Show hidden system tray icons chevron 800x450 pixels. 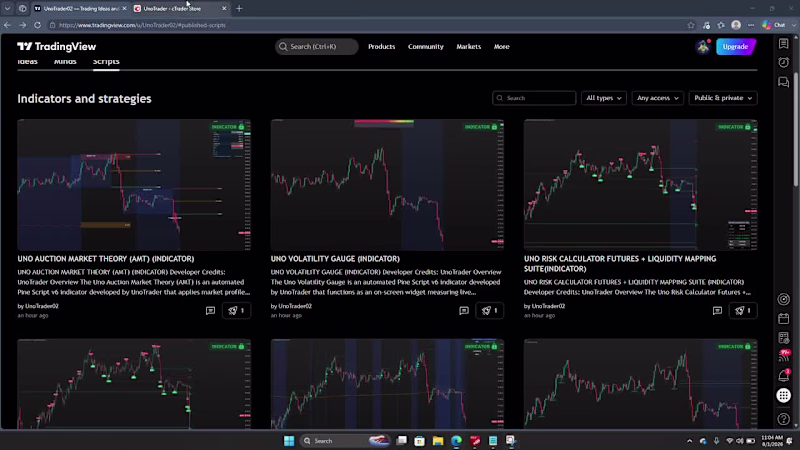[689, 441]
